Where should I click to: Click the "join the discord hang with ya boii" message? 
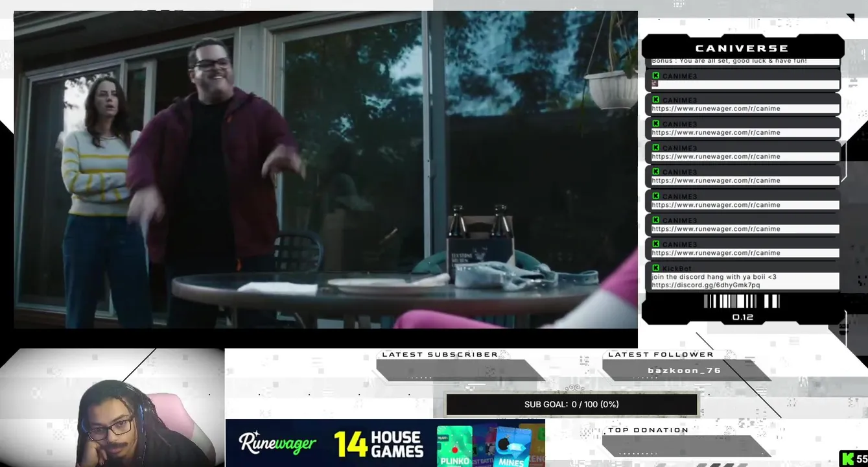pos(714,277)
